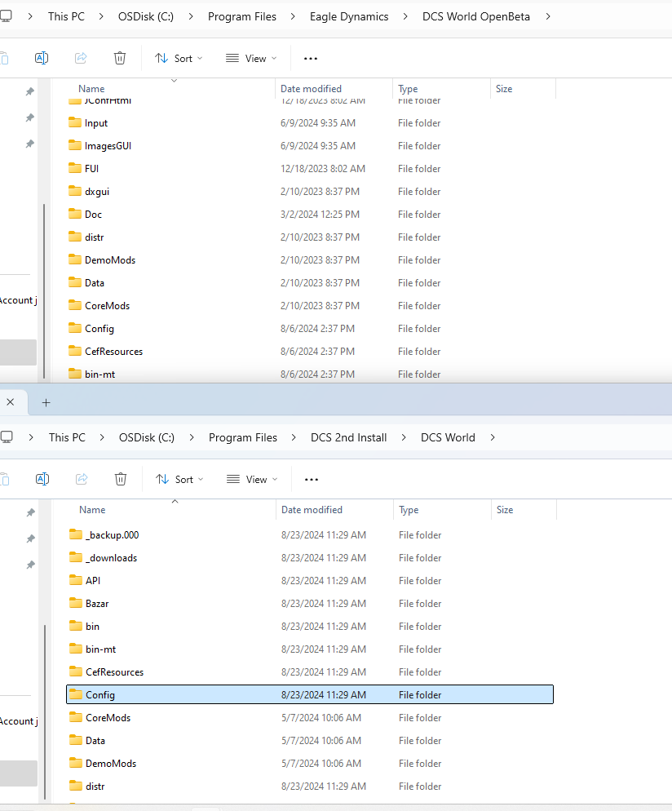
Task: Click the folder icon beside _downloads
Action: pos(76,557)
